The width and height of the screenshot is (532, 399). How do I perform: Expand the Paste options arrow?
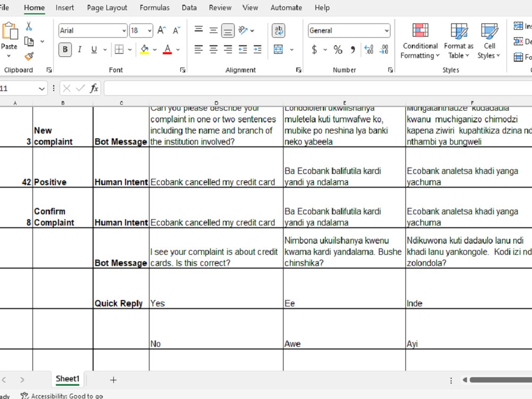(9, 56)
